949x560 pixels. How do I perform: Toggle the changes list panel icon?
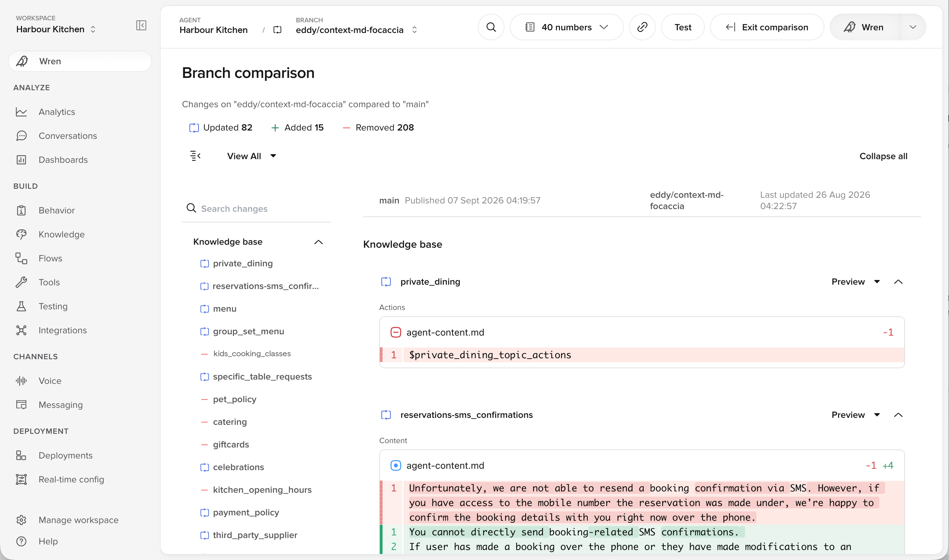tap(195, 156)
